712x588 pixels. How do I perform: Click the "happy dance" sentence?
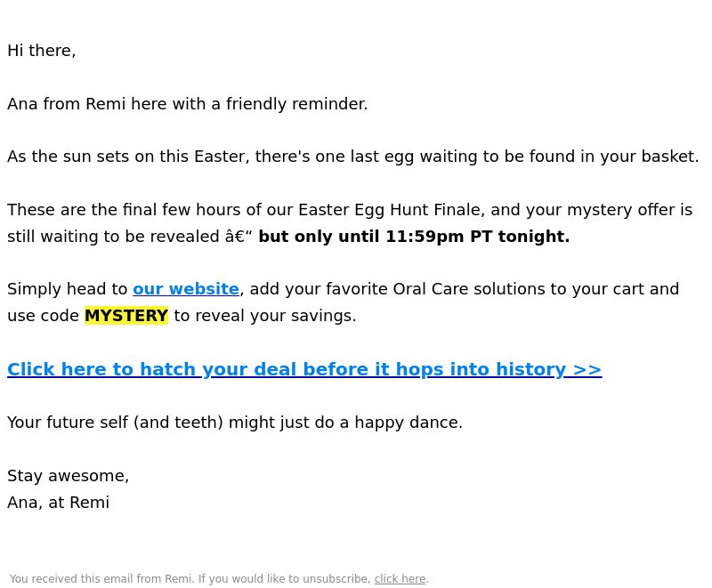(x=235, y=423)
